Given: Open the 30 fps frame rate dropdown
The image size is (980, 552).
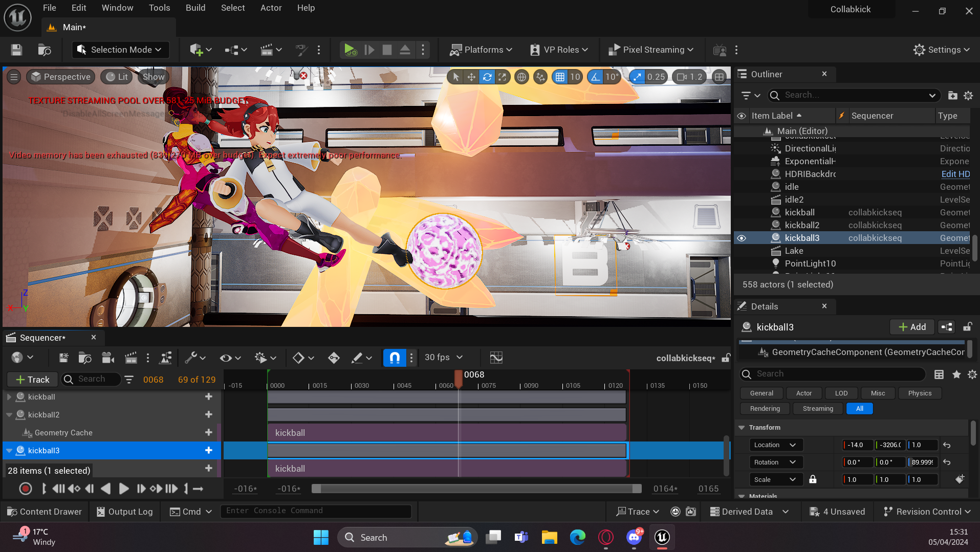Looking at the screenshot, I should point(443,357).
